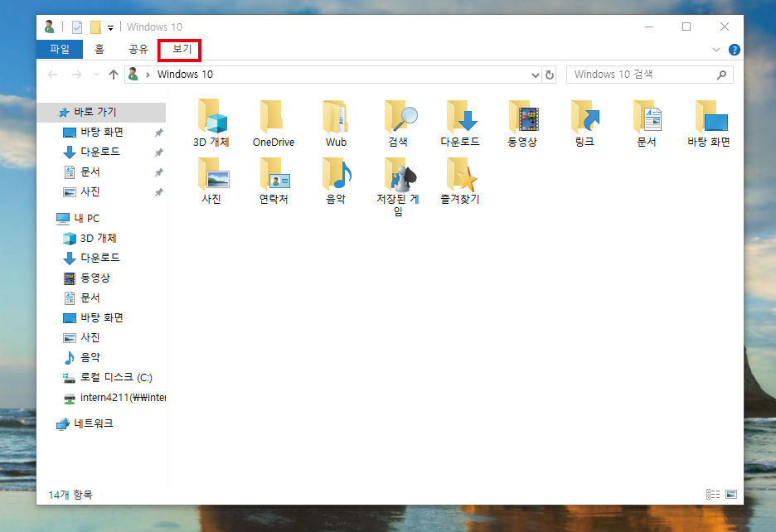776x532 pixels.
Task: Open the 파일 menu tab
Action: pyautogui.click(x=60, y=49)
